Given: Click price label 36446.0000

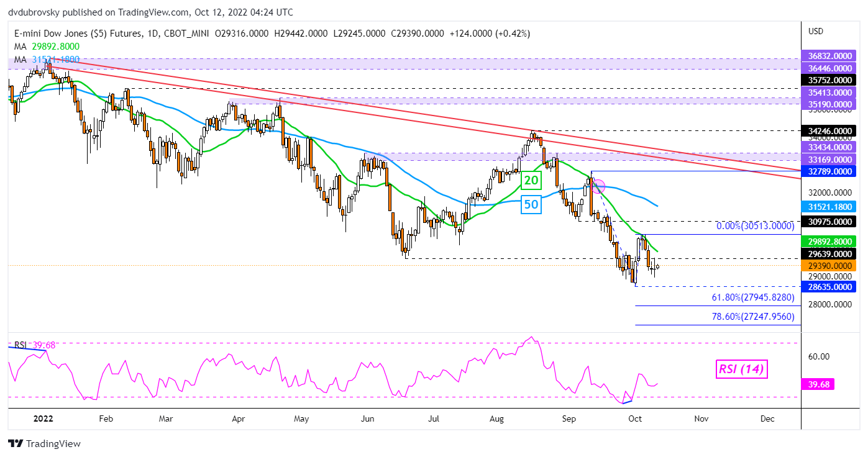Looking at the screenshot, I should [x=829, y=68].
